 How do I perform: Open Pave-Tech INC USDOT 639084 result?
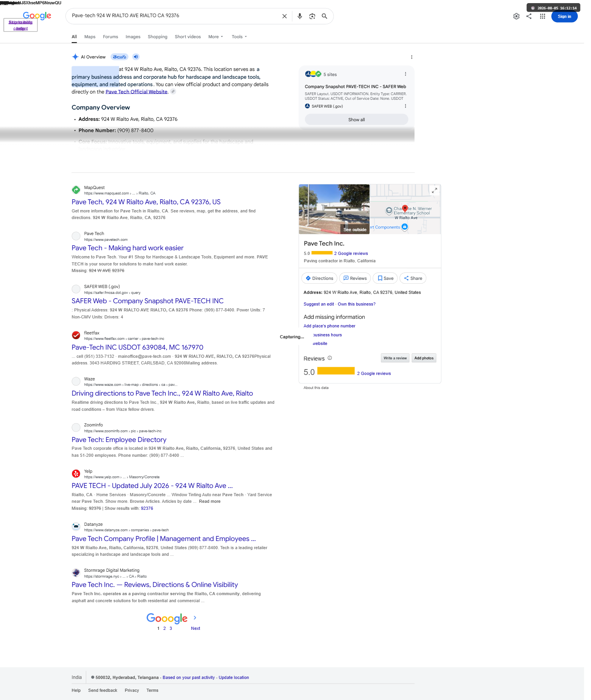pos(138,347)
